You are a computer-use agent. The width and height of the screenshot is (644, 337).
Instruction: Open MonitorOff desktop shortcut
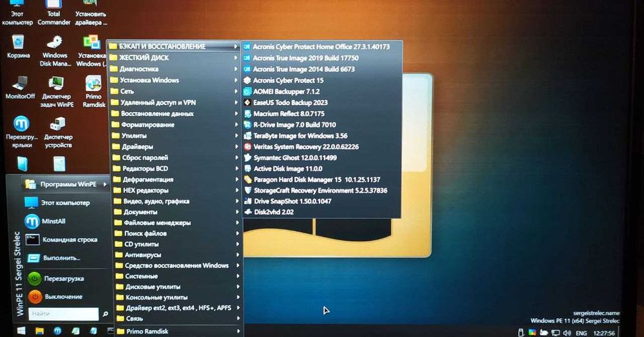[x=20, y=87]
